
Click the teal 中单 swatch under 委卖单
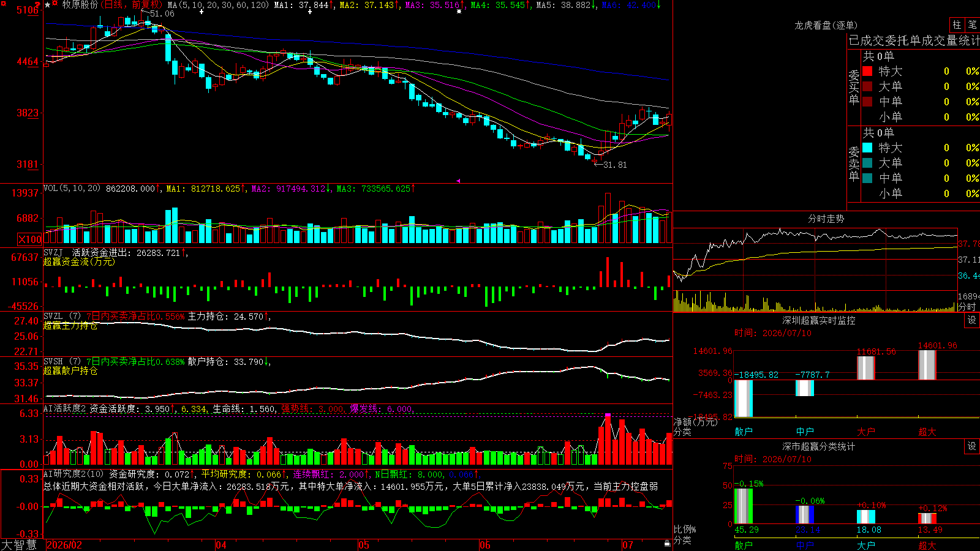point(867,178)
